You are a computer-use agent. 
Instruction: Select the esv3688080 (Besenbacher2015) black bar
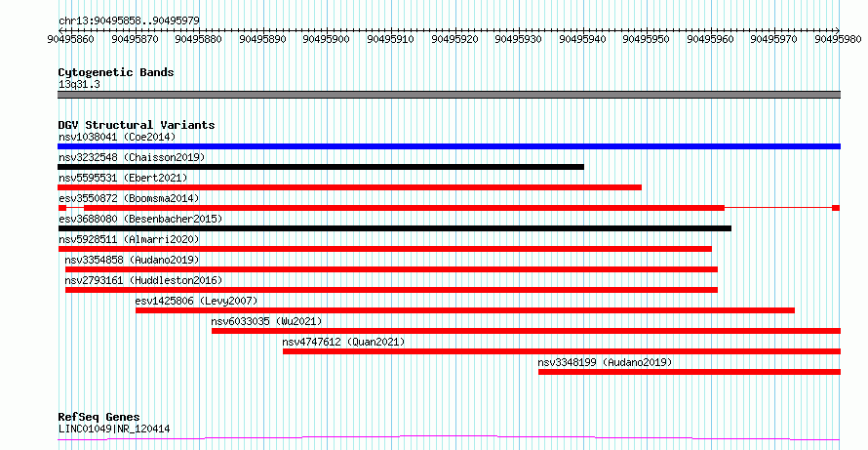pos(395,228)
